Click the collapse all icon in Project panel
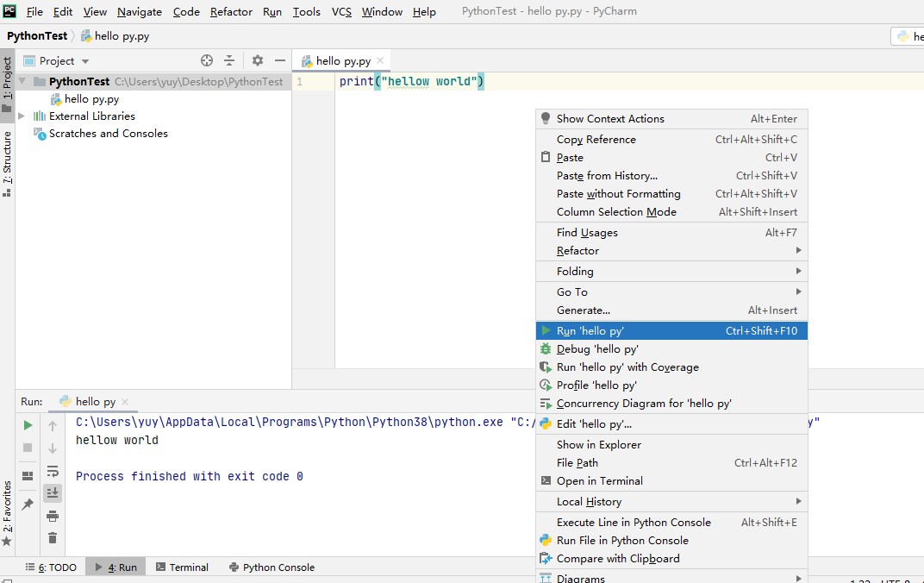The image size is (924, 583). pyautogui.click(x=229, y=60)
